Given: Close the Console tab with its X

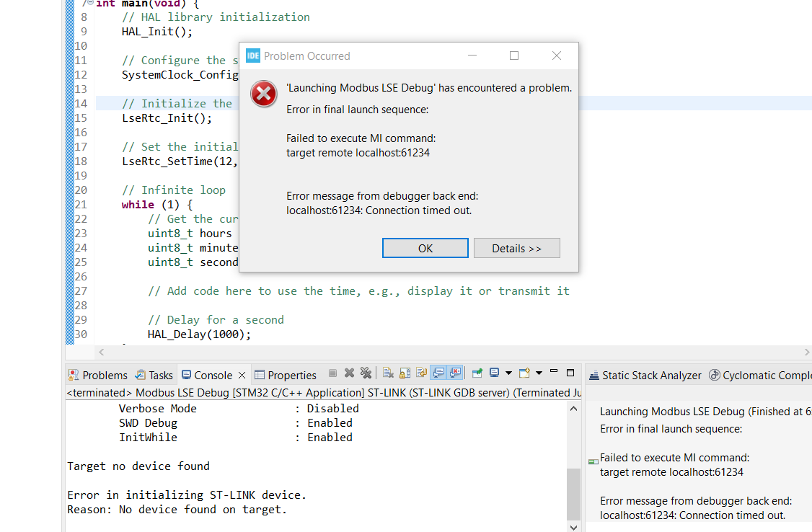Looking at the screenshot, I should 242,375.
